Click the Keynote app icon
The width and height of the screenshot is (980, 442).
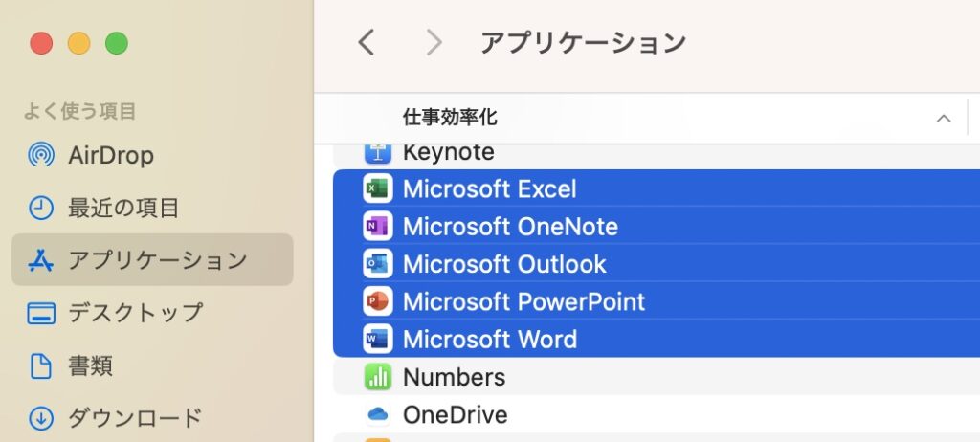coord(378,152)
